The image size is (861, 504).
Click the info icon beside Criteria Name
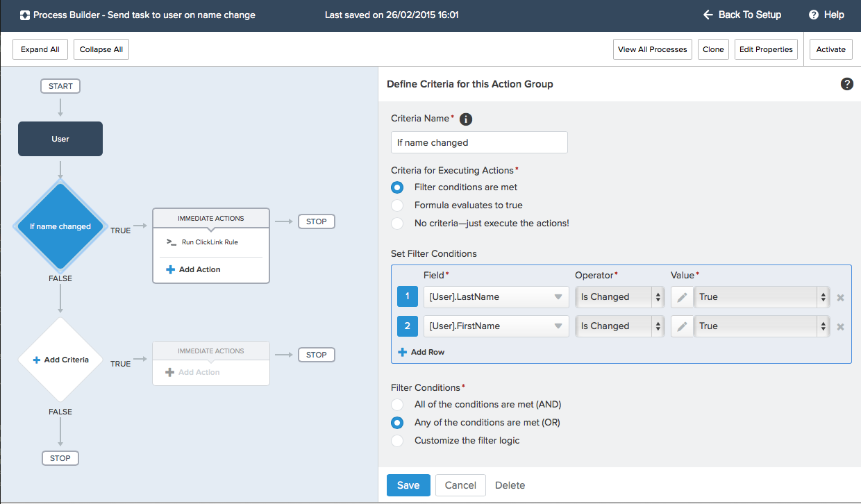click(465, 118)
